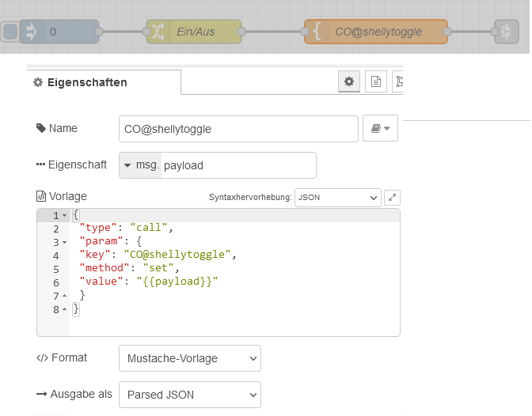Image resolution: width=532 pixels, height=416 pixels.
Task: Expand the Vorlage editor to full size
Action: click(x=392, y=198)
